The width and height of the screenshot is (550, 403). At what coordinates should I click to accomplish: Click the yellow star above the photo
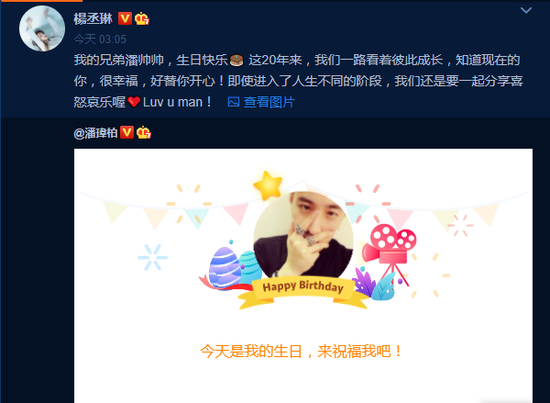268,185
